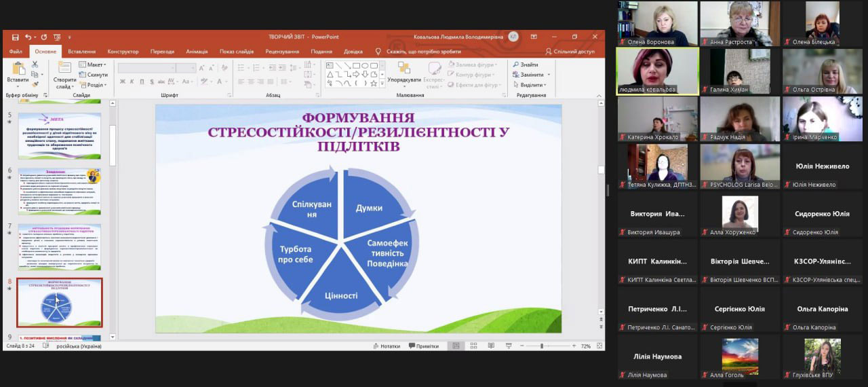Select the text box shape in gallery
Viewport: 868px width, 387px height.
pos(330,66)
